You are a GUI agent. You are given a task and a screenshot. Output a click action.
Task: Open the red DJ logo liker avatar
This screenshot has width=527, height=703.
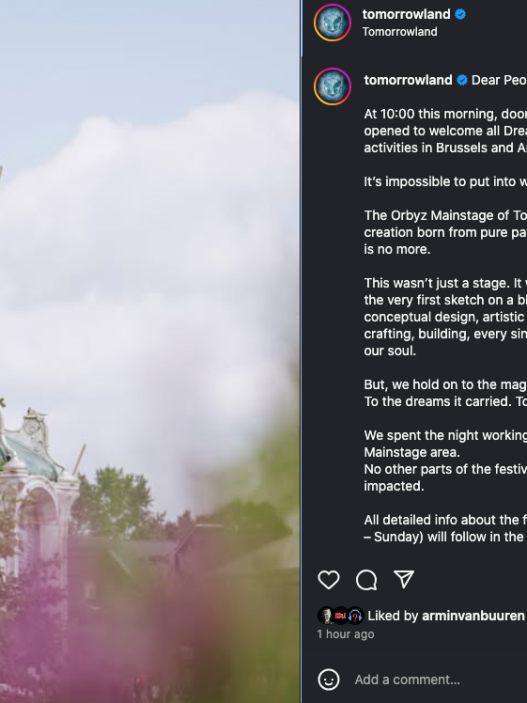[x=340, y=616]
